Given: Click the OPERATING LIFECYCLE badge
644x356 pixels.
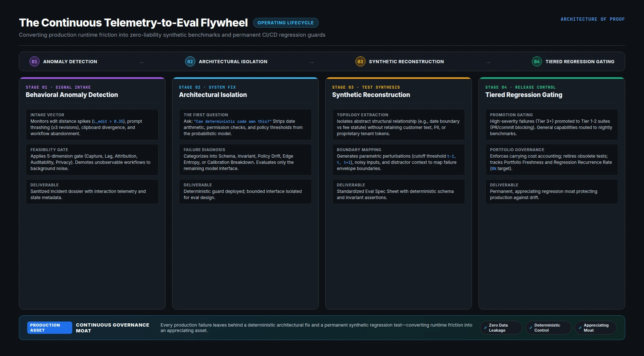Looking at the screenshot, I should [x=286, y=23].
